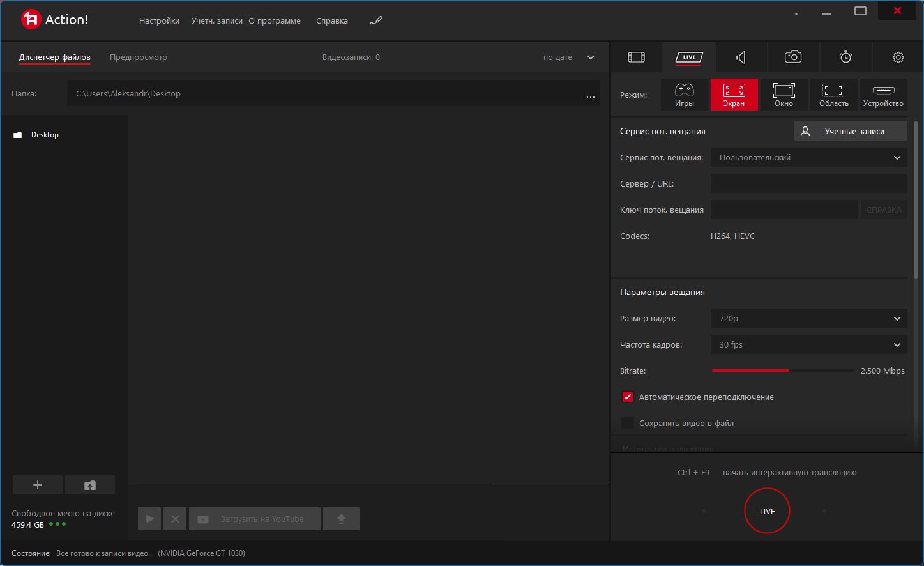Click Загрузить на YouTube button
Screen dimensions: 924x566
(x=255, y=519)
